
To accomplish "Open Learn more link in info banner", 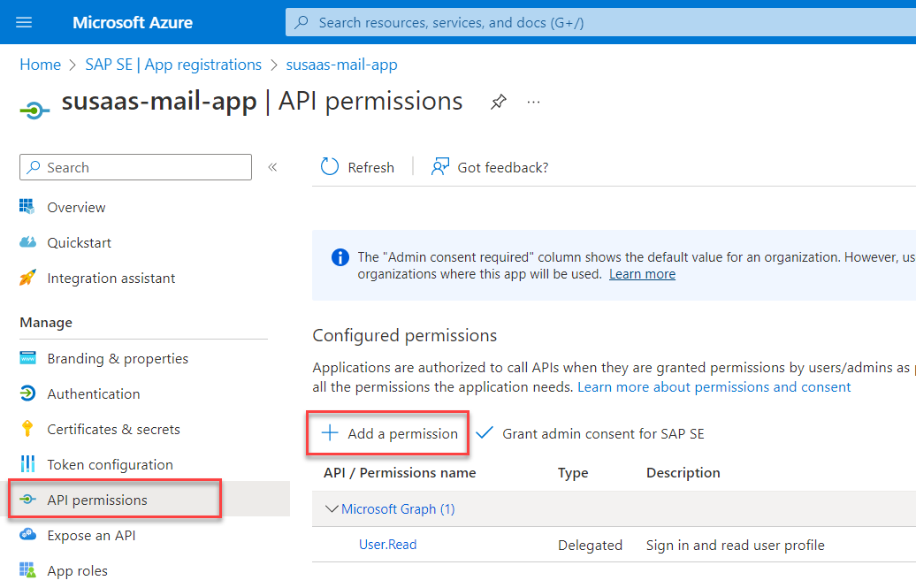I will (642, 274).
